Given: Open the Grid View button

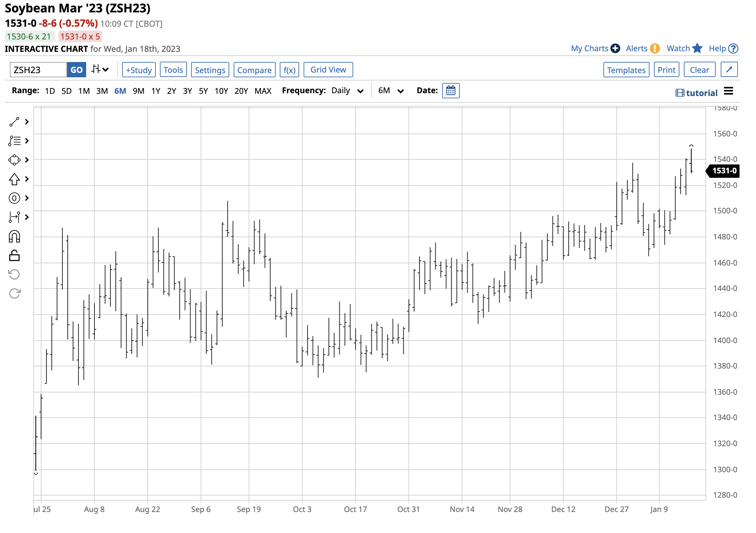Looking at the screenshot, I should point(328,70).
